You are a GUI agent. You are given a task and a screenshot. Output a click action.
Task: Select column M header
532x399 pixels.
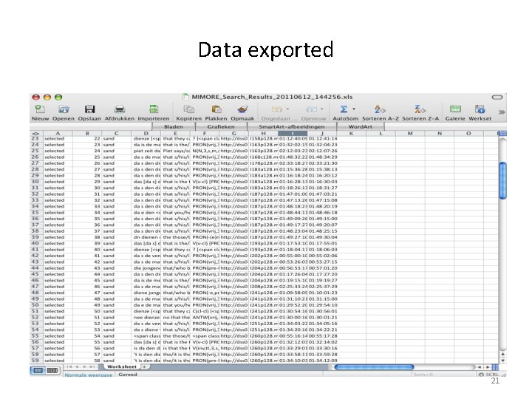tap(410, 133)
